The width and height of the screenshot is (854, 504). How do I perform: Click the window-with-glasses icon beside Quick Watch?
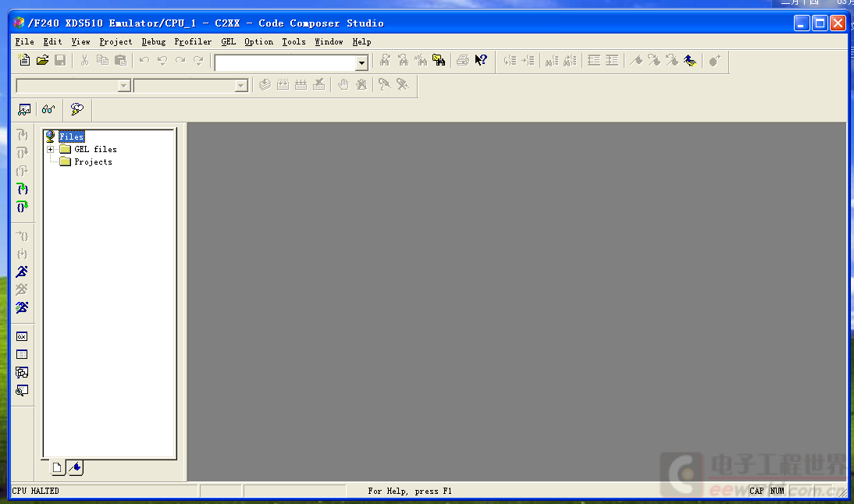coord(24,110)
